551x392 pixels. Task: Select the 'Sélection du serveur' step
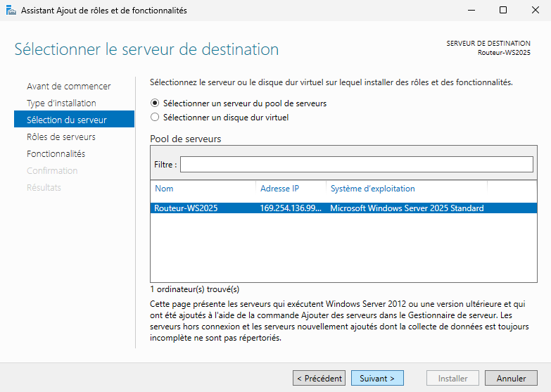pos(66,120)
